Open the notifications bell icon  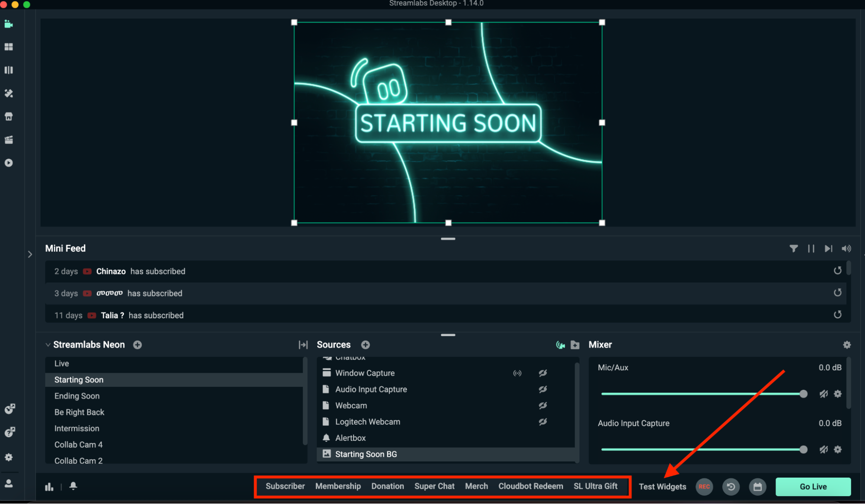point(74,486)
